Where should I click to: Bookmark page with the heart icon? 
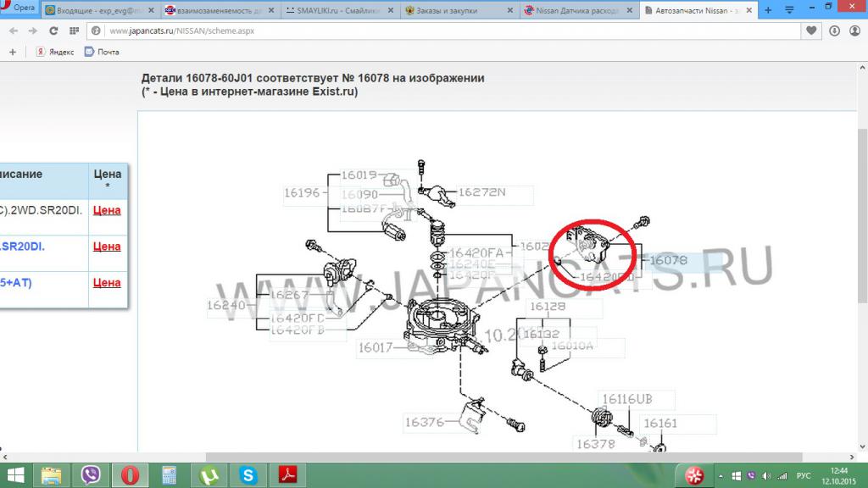811,31
